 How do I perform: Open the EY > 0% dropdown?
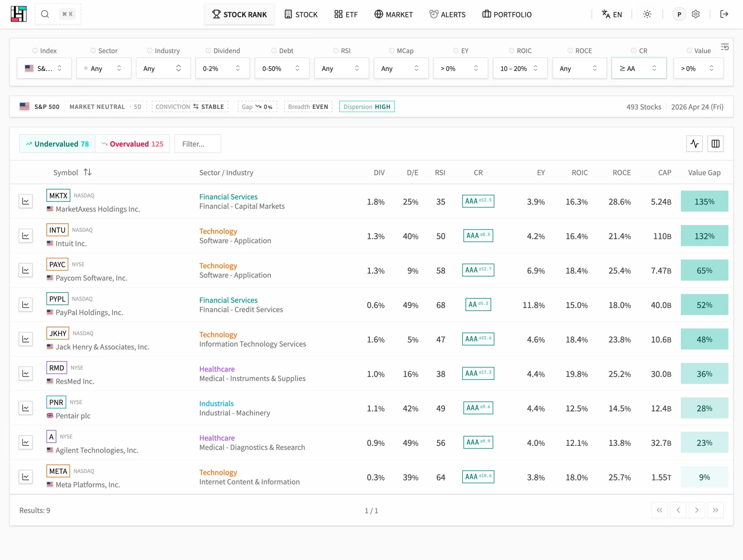point(461,68)
